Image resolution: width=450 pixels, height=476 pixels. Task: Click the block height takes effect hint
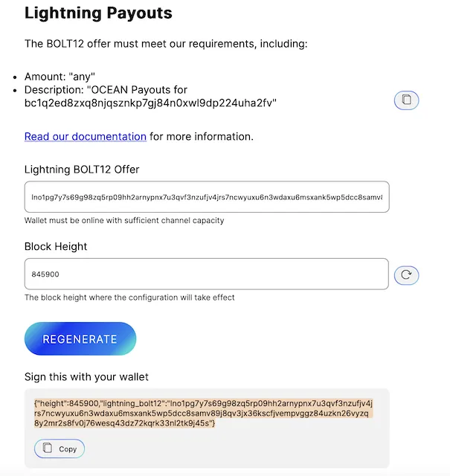click(129, 297)
